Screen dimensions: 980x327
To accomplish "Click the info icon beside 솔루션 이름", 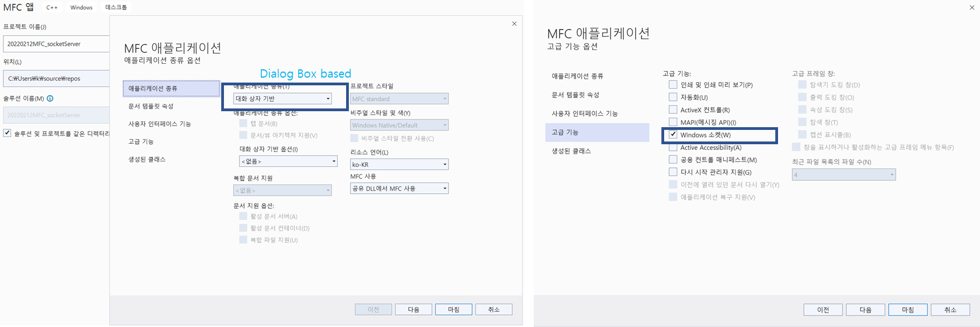I will [50, 99].
